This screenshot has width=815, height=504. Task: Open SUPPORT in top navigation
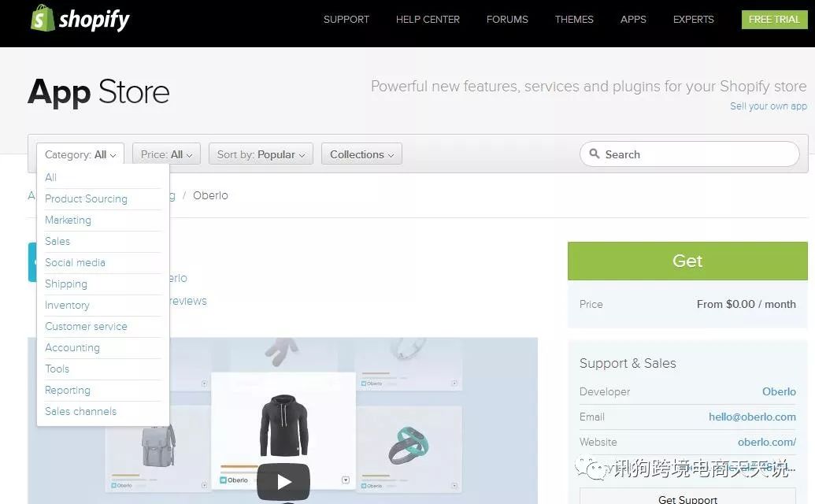tap(346, 19)
